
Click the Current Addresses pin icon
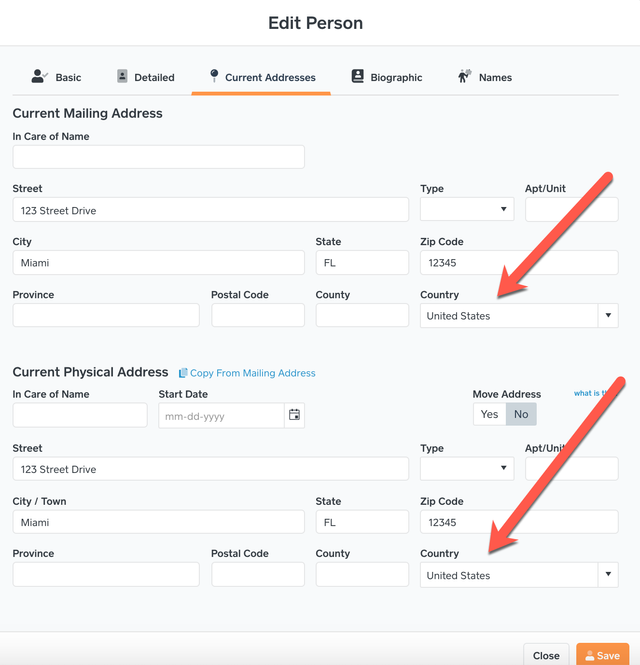214,75
